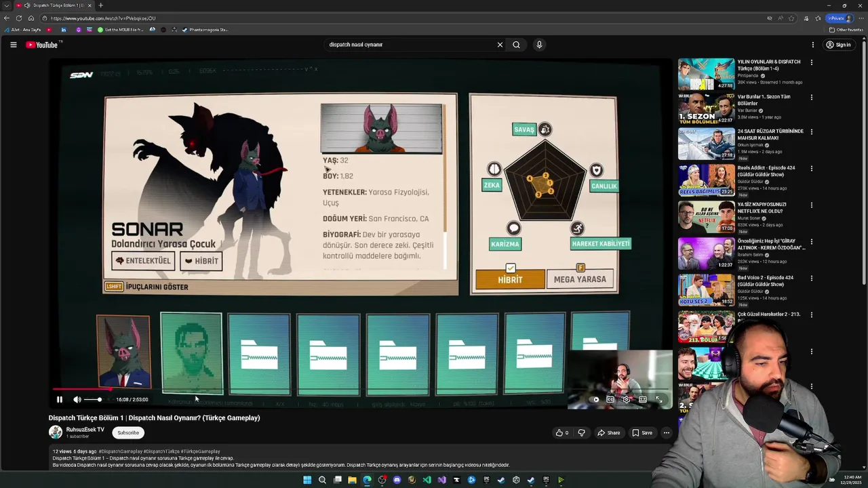The width and height of the screenshot is (868, 488).
Task: Like the video with thumbs up
Action: click(x=562, y=432)
